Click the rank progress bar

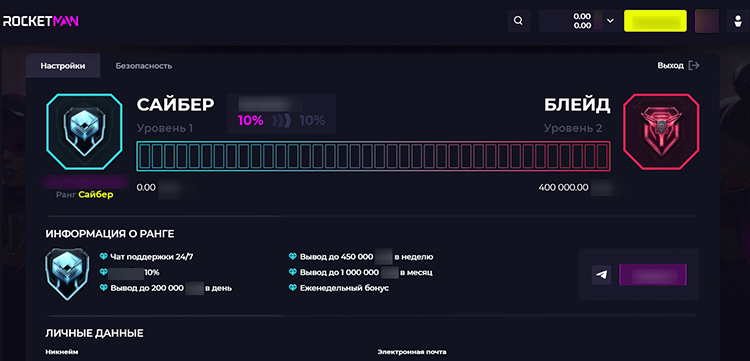click(x=374, y=156)
